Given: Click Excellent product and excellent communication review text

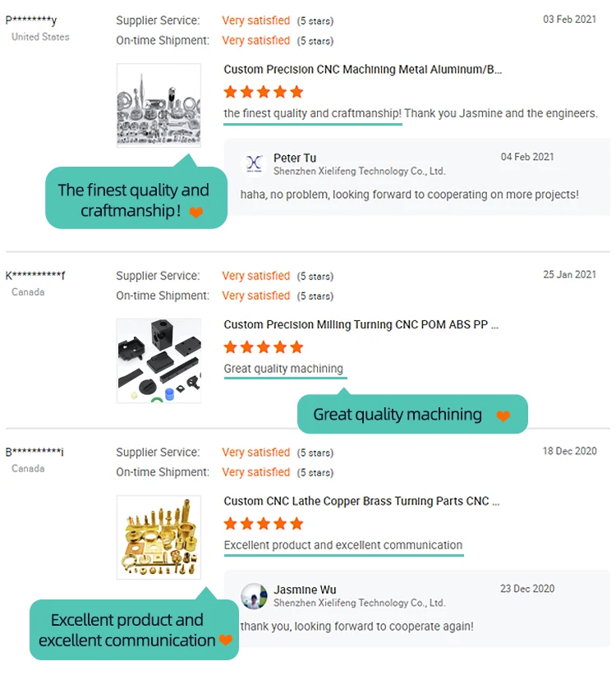Looking at the screenshot, I should pyautogui.click(x=342, y=545).
